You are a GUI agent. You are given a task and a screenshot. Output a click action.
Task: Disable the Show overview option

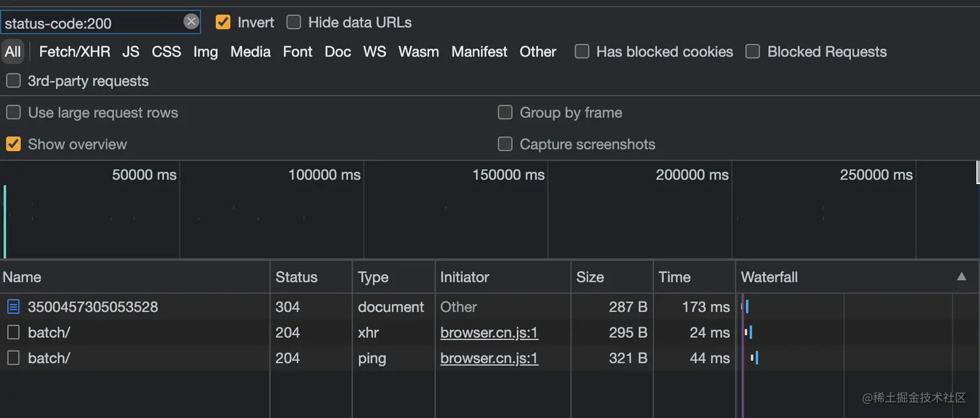tap(13, 144)
